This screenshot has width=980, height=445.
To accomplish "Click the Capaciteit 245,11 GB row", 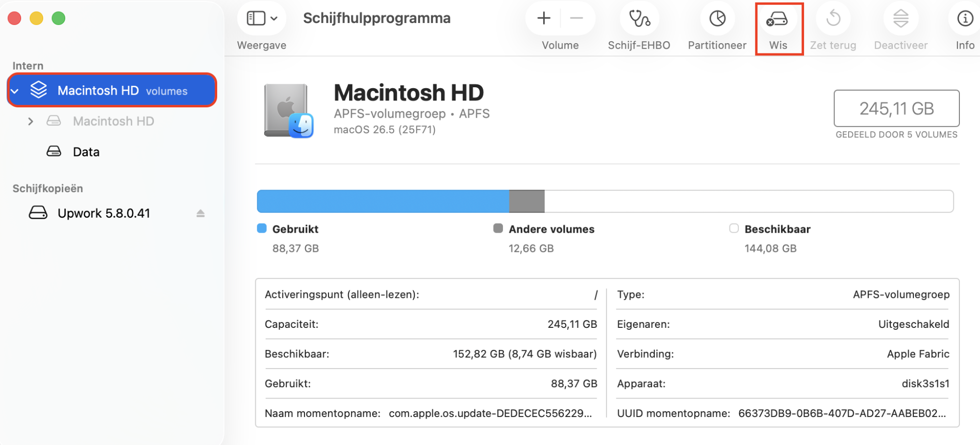I will (x=431, y=324).
